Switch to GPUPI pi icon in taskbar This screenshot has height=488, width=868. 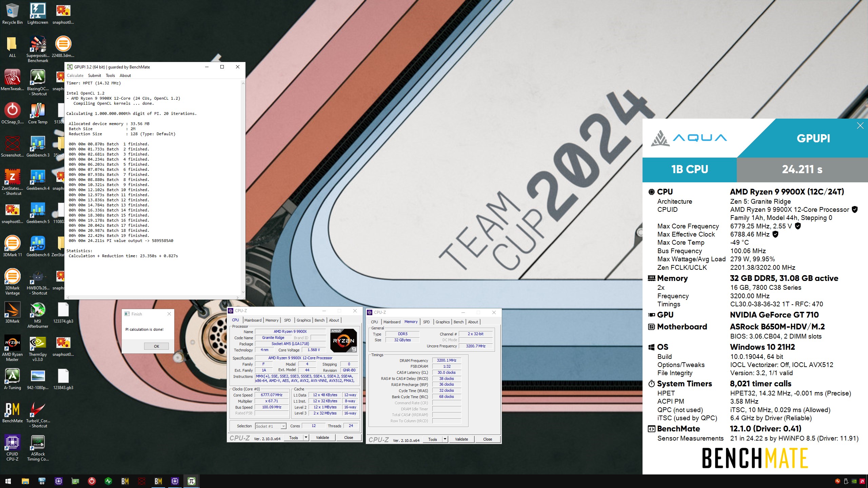pyautogui.click(x=191, y=481)
